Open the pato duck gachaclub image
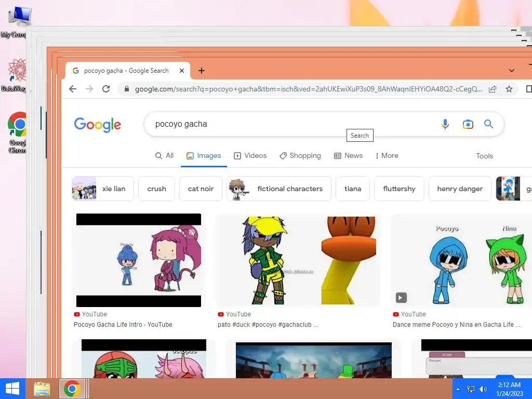 [x=298, y=260]
